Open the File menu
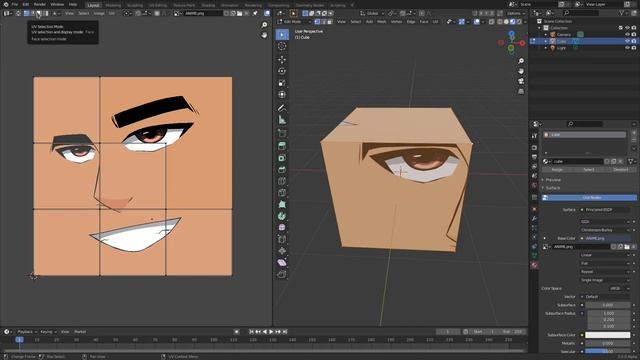This screenshot has height=360, width=640. (x=15, y=4)
